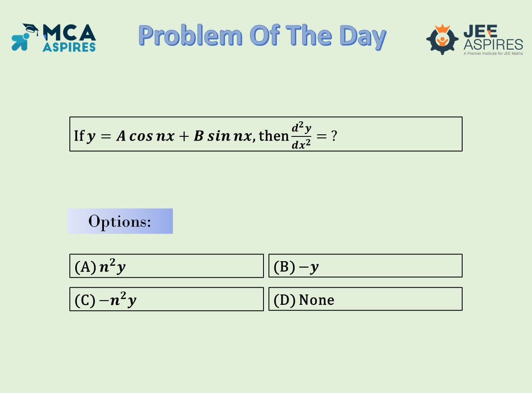
Task: Click the 'A Premier Institute for JEE Maths' tagline
Action: point(493,54)
